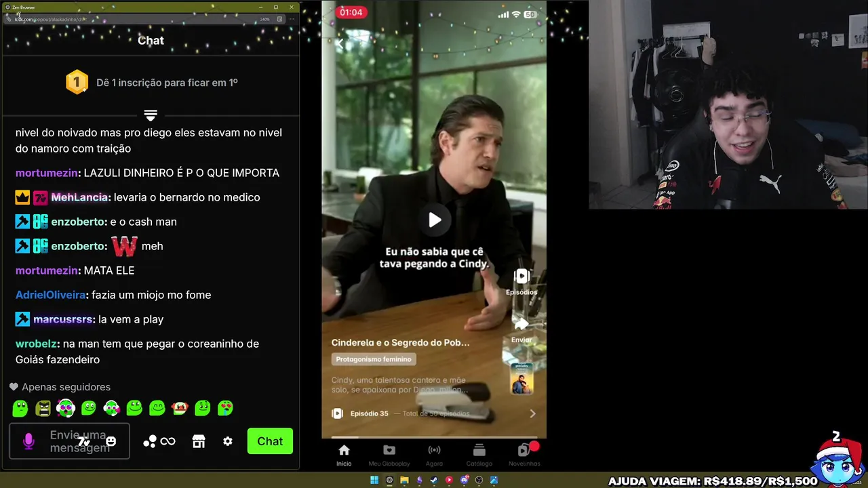868x488 pixels.
Task: Click the infinity symbol icon
Action: click(x=168, y=441)
